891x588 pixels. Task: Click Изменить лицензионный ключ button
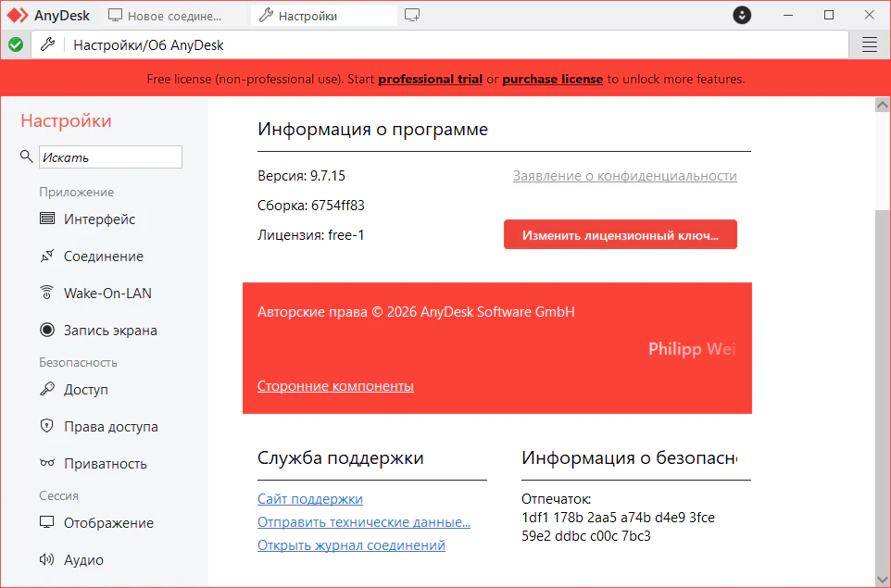620,234
